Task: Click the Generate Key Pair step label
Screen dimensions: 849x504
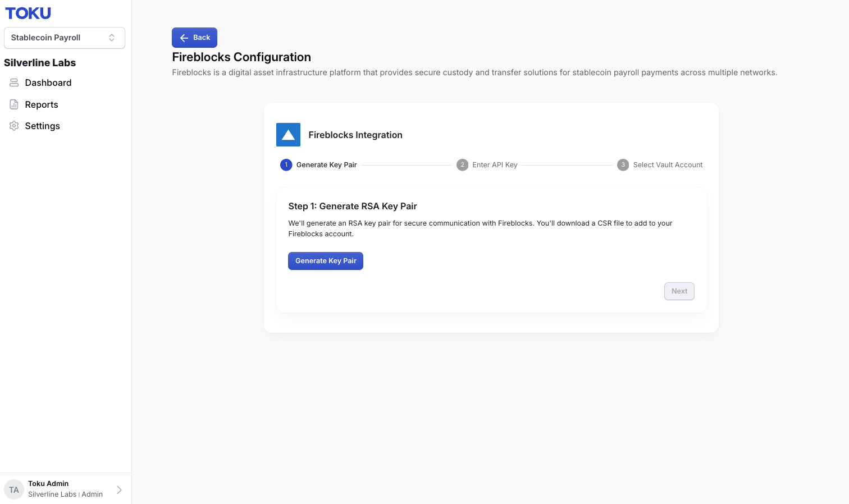Action: [327, 165]
